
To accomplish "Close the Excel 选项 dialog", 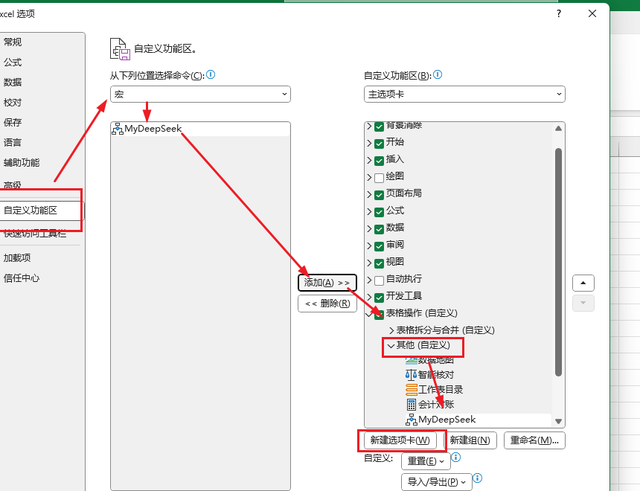I will (x=592, y=13).
